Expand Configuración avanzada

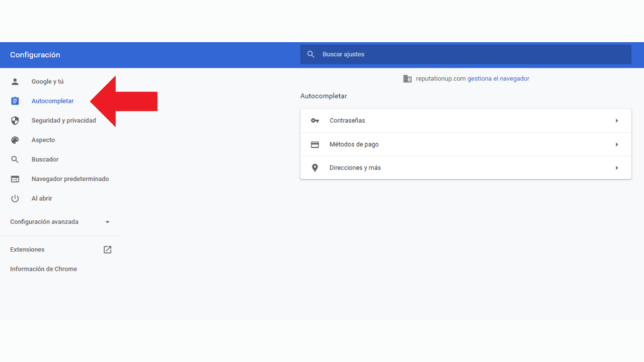(x=107, y=222)
